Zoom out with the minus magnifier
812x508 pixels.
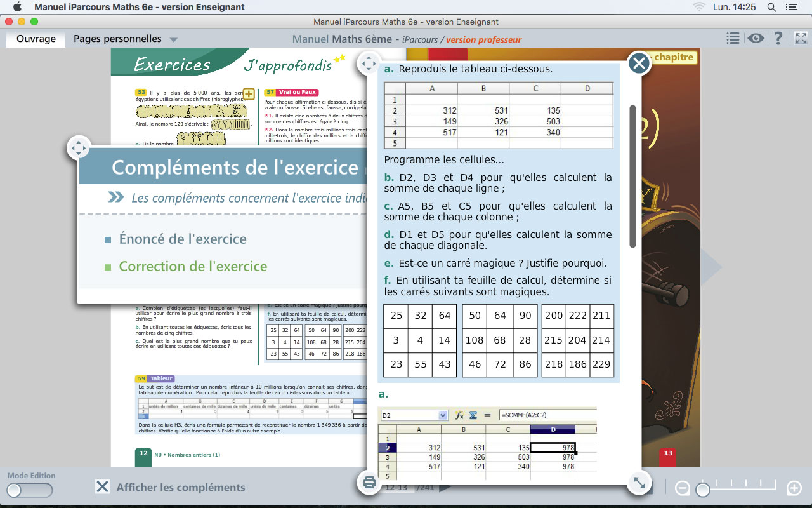683,488
